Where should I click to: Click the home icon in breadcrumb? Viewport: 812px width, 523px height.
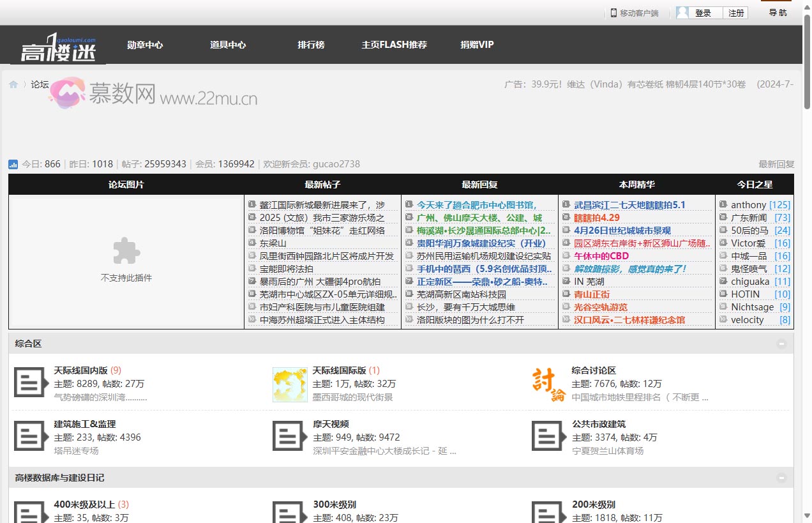pos(13,84)
